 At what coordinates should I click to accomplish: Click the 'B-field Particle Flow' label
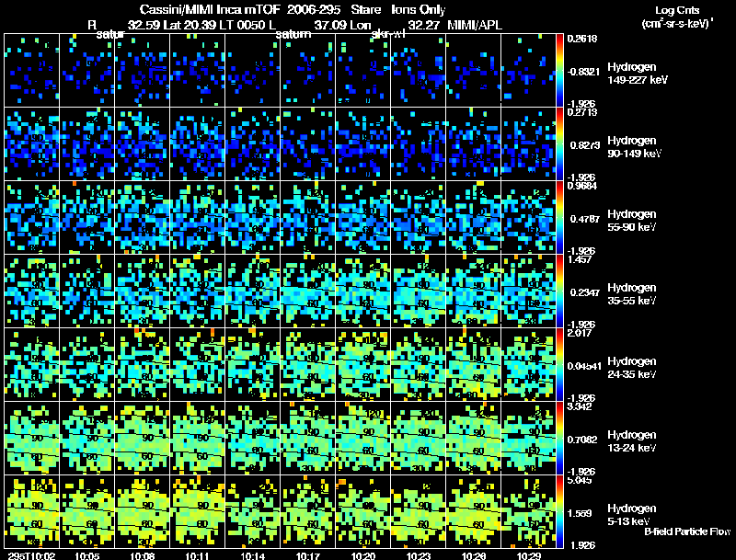[x=686, y=531]
